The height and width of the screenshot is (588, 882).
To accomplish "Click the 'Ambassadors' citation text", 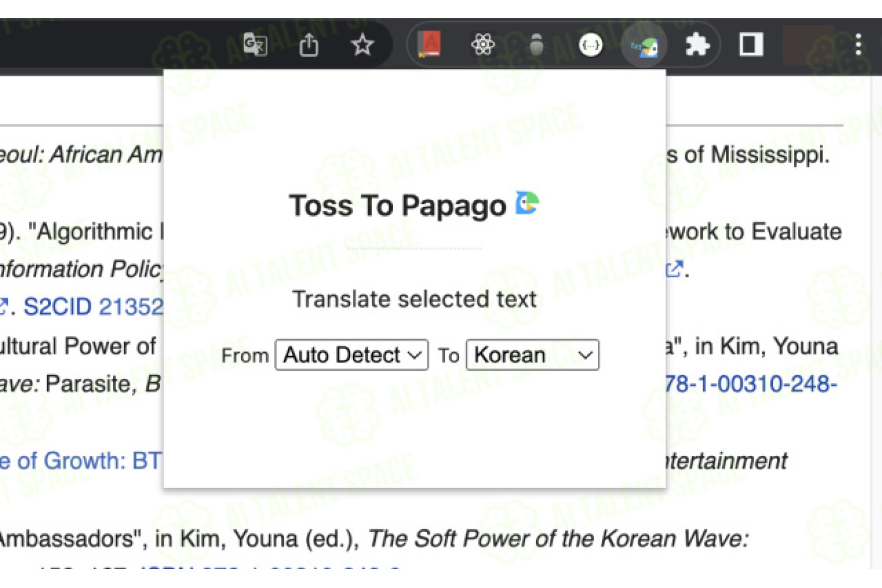I will 68,539.
